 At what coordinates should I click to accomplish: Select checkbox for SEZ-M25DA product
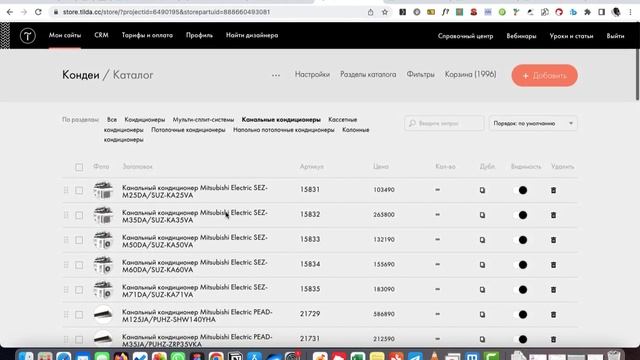pos(79,191)
